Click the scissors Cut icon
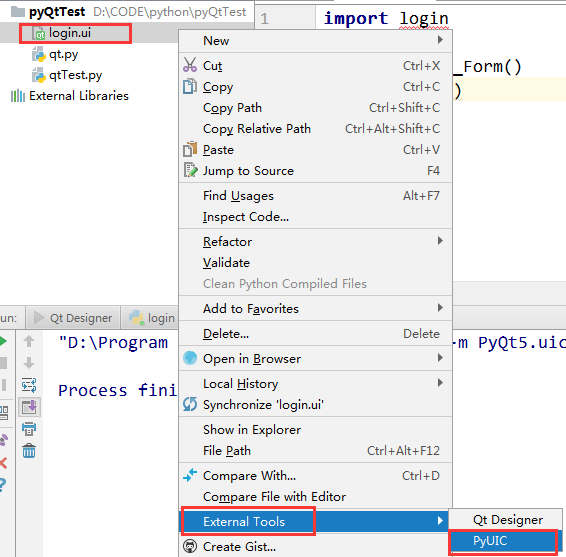Screen dimensions: 566x557 (190, 65)
